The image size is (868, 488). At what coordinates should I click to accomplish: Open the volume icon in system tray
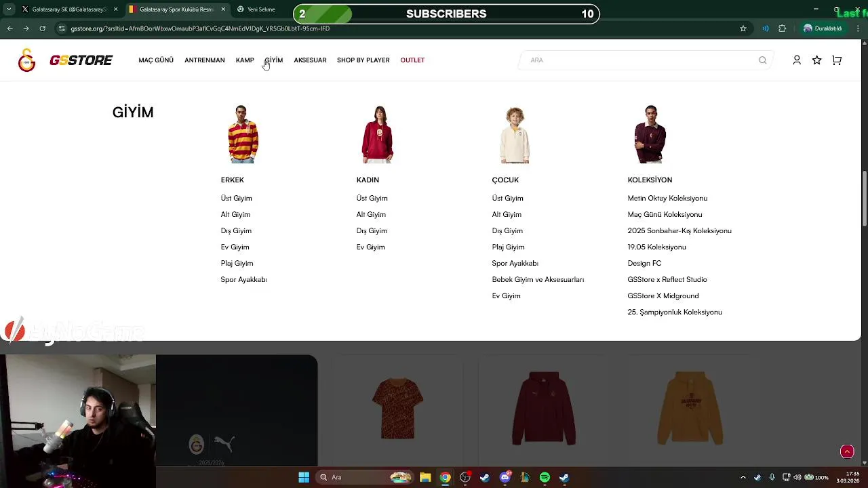797,477
